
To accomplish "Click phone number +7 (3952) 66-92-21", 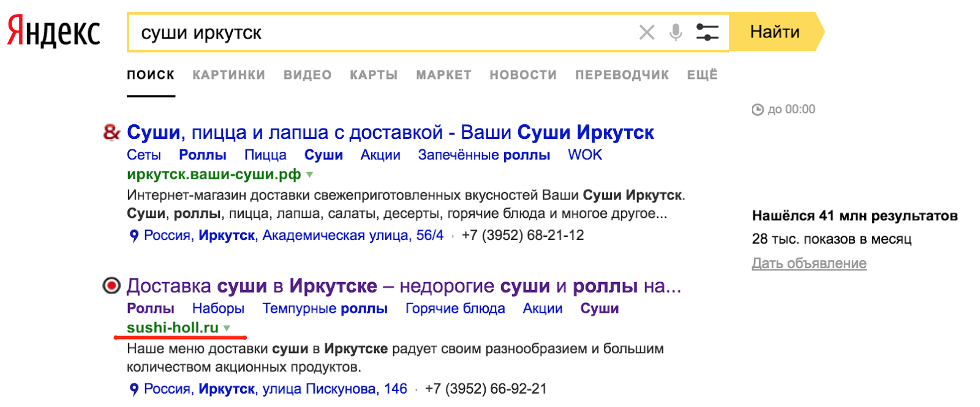I will point(486,389).
